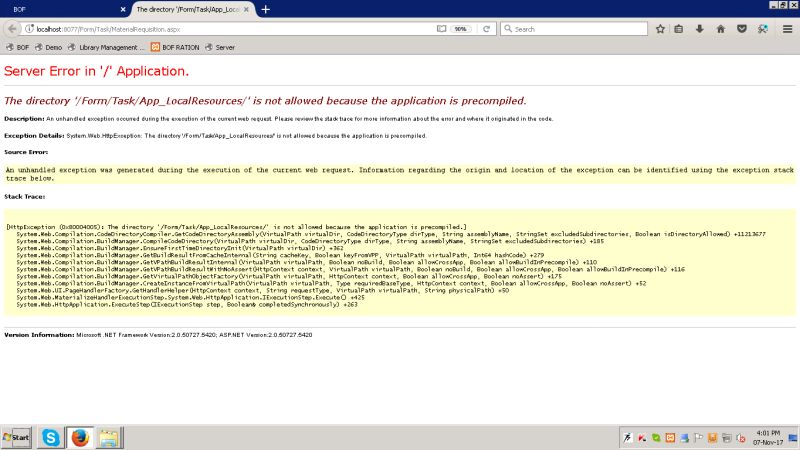Open the Demo bookmark

48,47
